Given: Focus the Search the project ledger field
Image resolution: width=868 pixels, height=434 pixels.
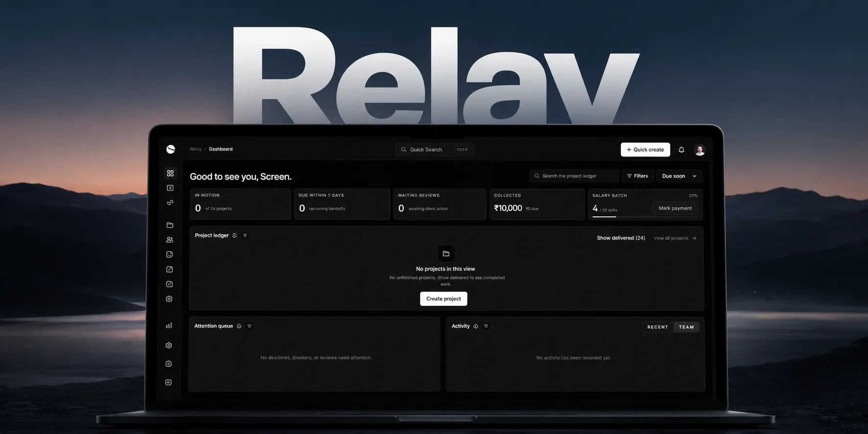Looking at the screenshot, I should 574,176.
